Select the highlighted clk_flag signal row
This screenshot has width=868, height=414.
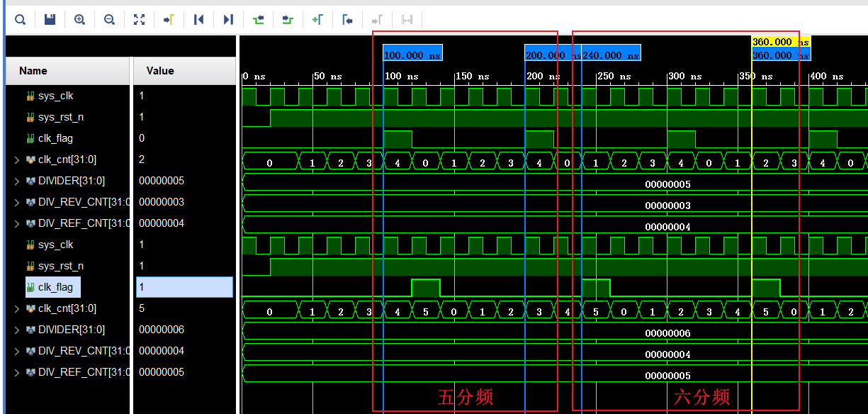[x=55, y=287]
